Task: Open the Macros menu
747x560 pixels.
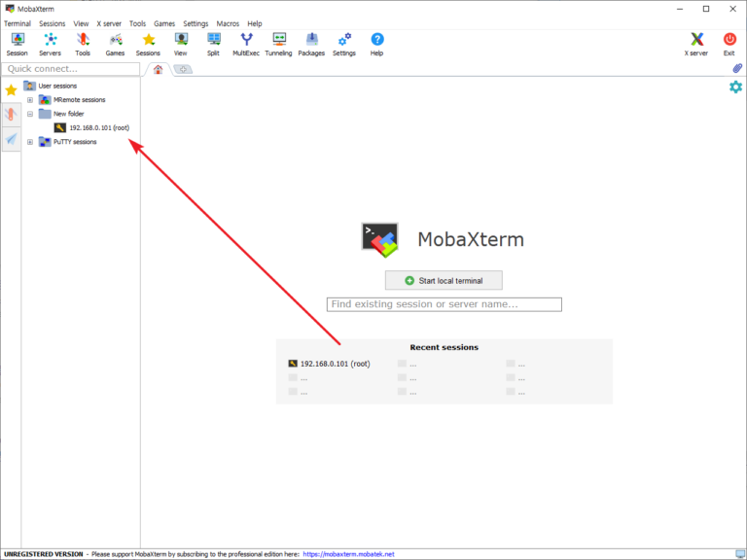Action: (x=228, y=23)
